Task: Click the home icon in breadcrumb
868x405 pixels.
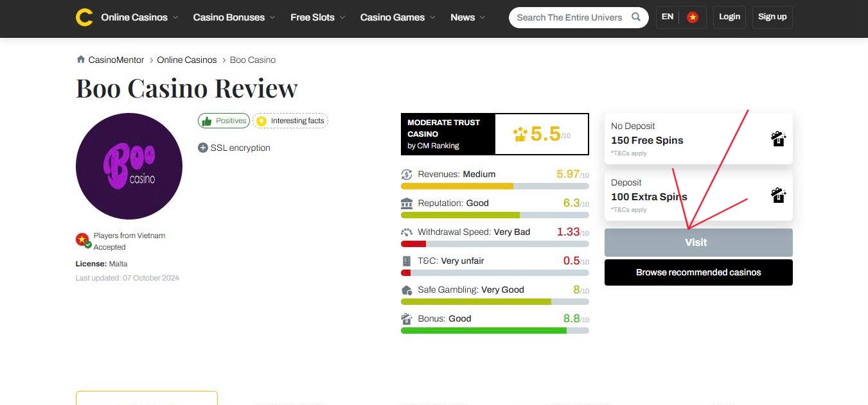Action: click(x=81, y=60)
